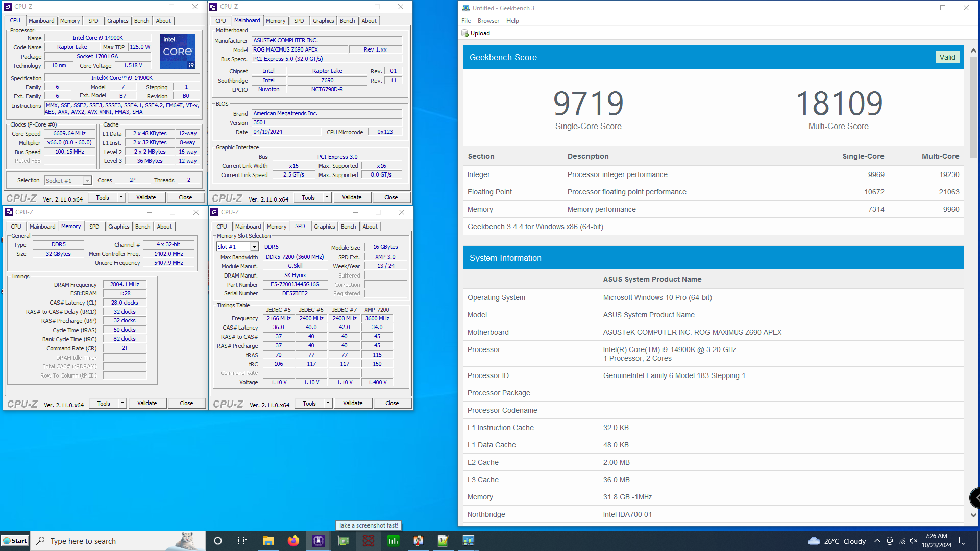Click the Upload icon in Geekbench
The image size is (980, 551).
pos(465,33)
